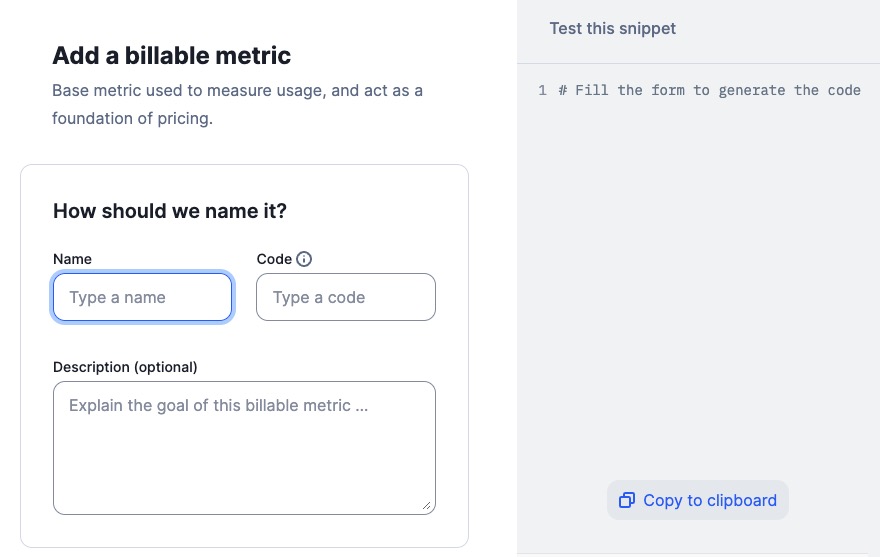Click the 'Add a billable metric' title
The image size is (880, 557).
coord(171,55)
